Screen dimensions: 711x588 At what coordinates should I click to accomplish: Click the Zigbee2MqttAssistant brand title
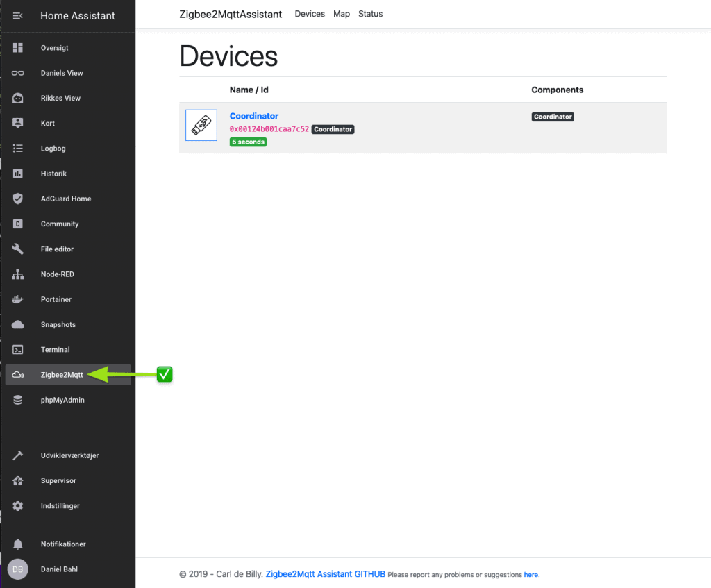click(231, 15)
